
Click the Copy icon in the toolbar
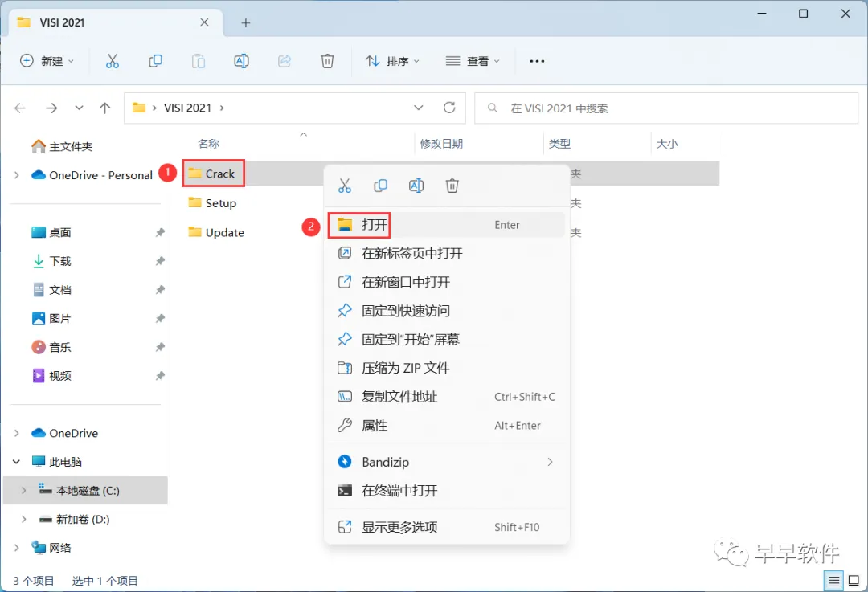point(156,61)
